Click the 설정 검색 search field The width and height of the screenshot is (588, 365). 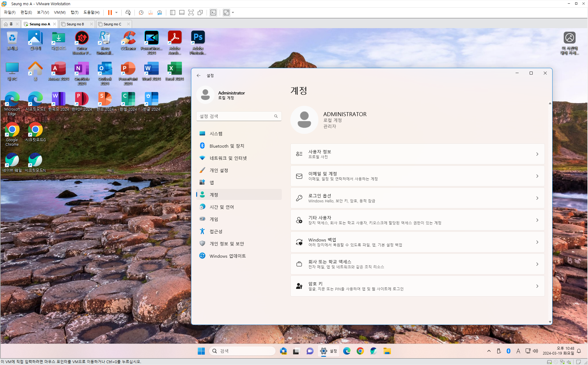239,116
